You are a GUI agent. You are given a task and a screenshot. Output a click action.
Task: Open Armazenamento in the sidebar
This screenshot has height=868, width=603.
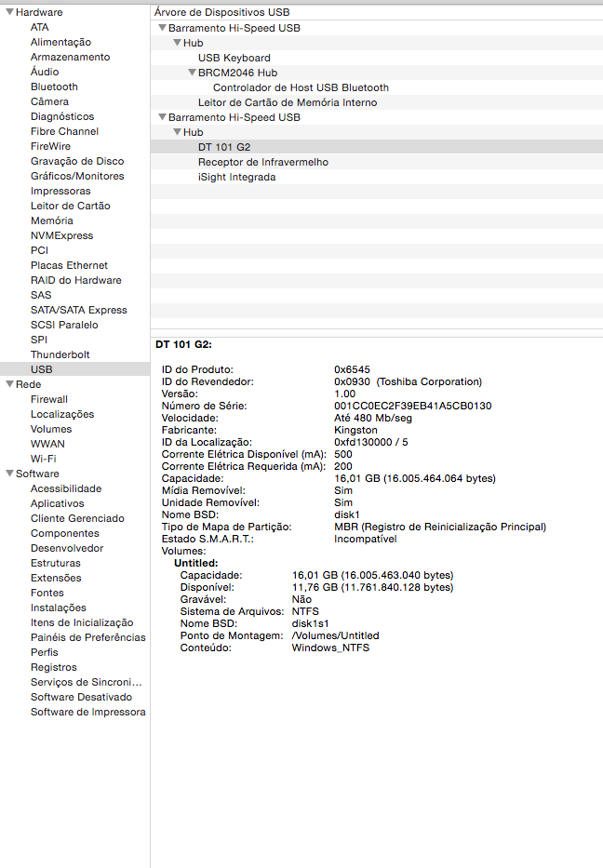coord(70,57)
